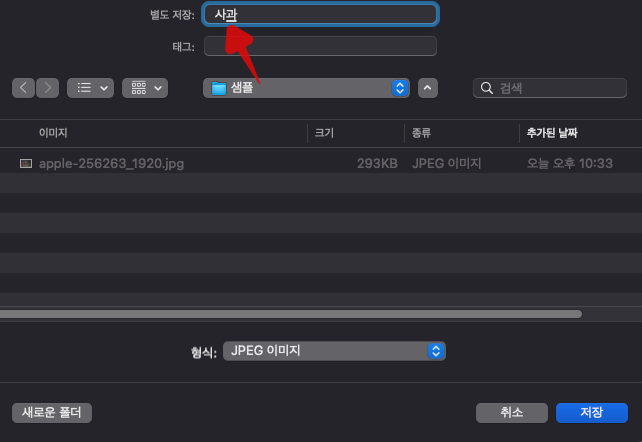Collapse the dialog with the up chevron button
Screen dimensions: 642x442
(428, 88)
